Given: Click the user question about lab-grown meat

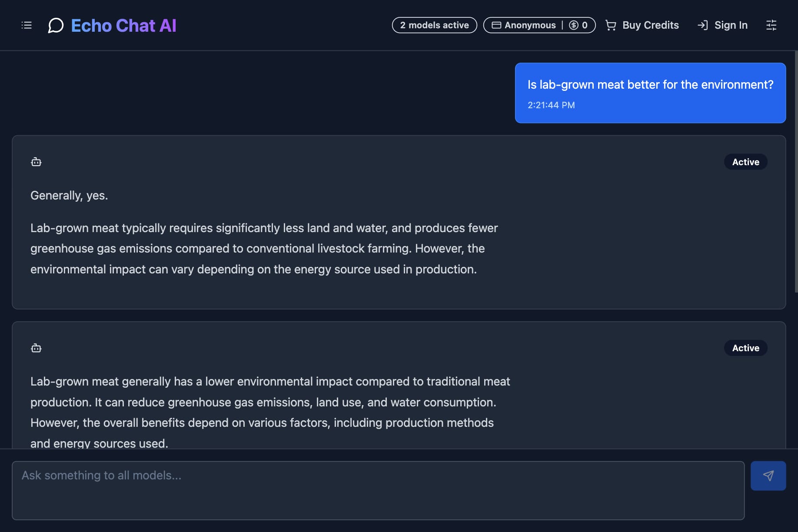Looking at the screenshot, I should click(x=650, y=84).
